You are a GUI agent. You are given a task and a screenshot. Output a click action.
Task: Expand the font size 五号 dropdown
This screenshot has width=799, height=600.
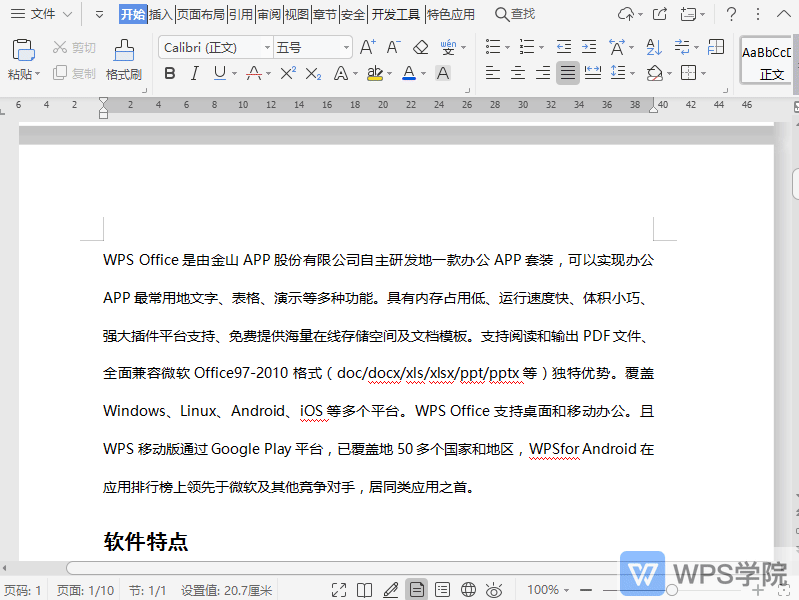pos(346,48)
